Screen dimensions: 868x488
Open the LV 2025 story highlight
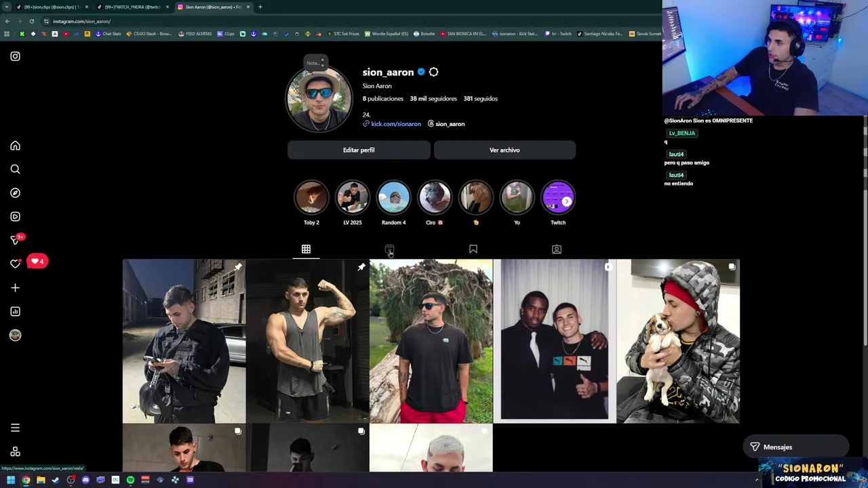point(353,198)
